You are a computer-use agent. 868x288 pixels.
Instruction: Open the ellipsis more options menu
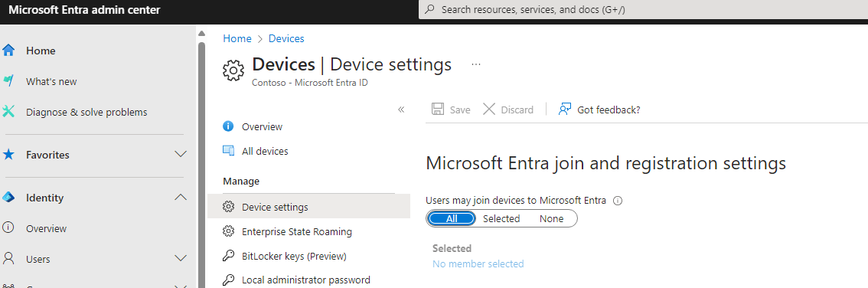pyautogui.click(x=476, y=64)
